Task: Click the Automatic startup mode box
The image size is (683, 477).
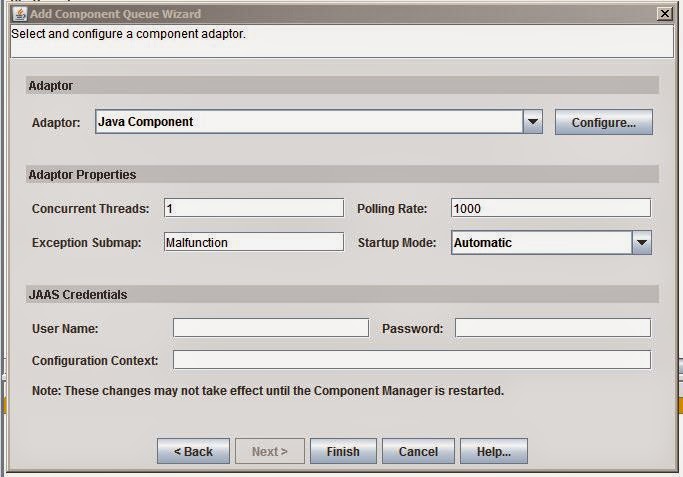Action: [540, 242]
